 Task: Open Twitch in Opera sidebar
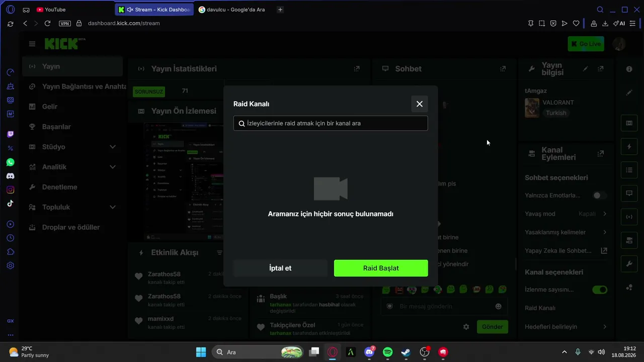pyautogui.click(x=10, y=134)
